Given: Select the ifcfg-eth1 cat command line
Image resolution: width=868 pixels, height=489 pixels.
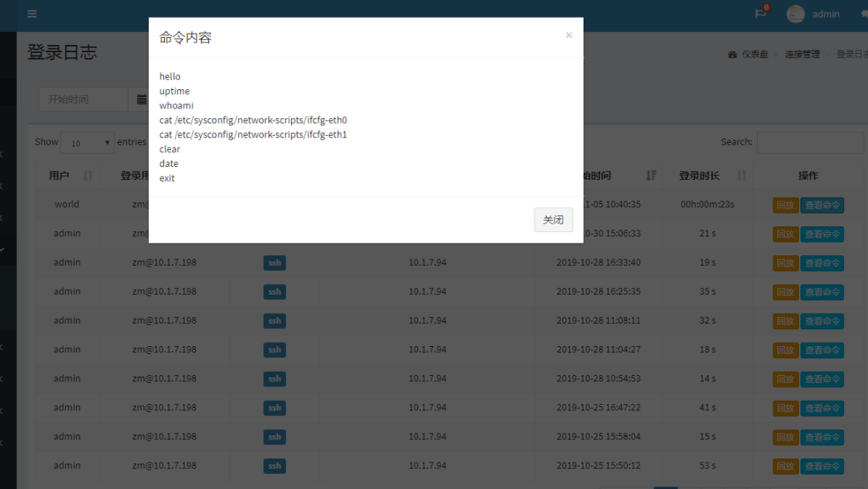Looking at the screenshot, I should [x=253, y=134].
